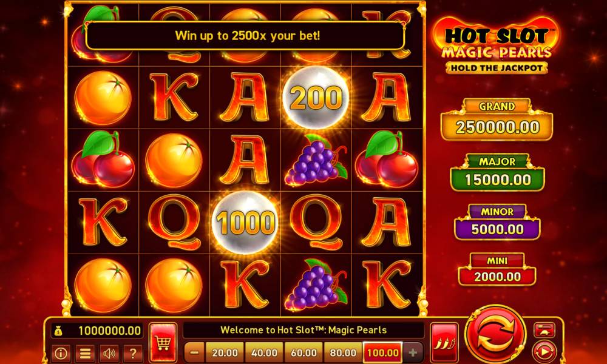Click the Grand jackpot 250000.00 panel

(497, 120)
